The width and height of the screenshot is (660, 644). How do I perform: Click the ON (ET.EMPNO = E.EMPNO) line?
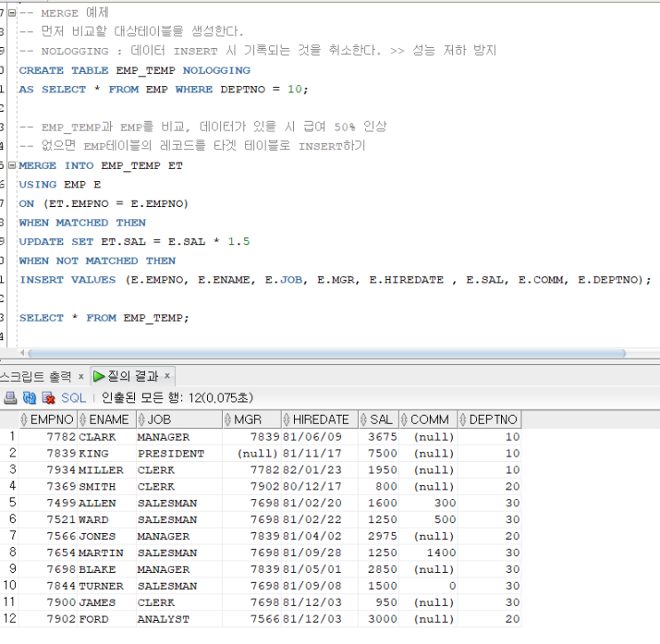(104, 203)
